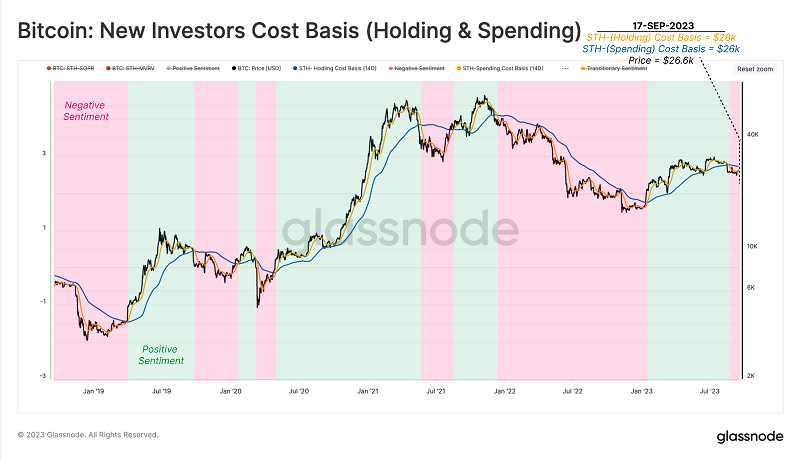This screenshot has width=800, height=461.
Task: Click the orange STH-Spending Cost Basis legend dot
Action: (x=458, y=68)
